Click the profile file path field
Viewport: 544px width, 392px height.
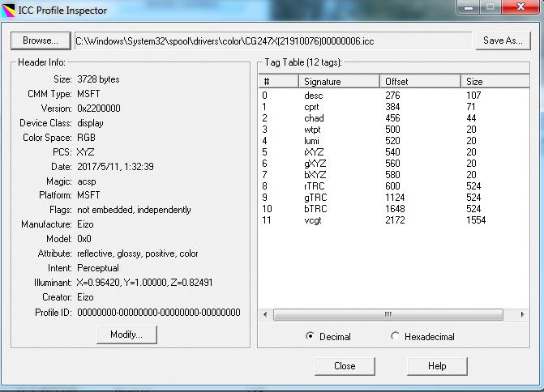click(273, 41)
